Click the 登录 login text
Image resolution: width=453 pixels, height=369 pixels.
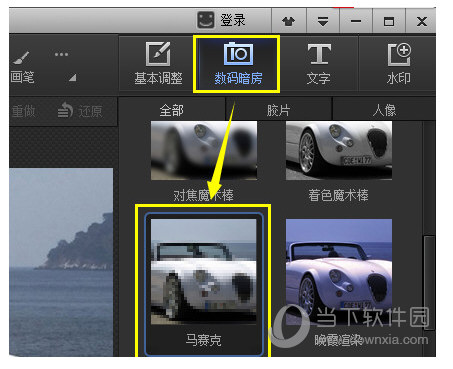[233, 20]
